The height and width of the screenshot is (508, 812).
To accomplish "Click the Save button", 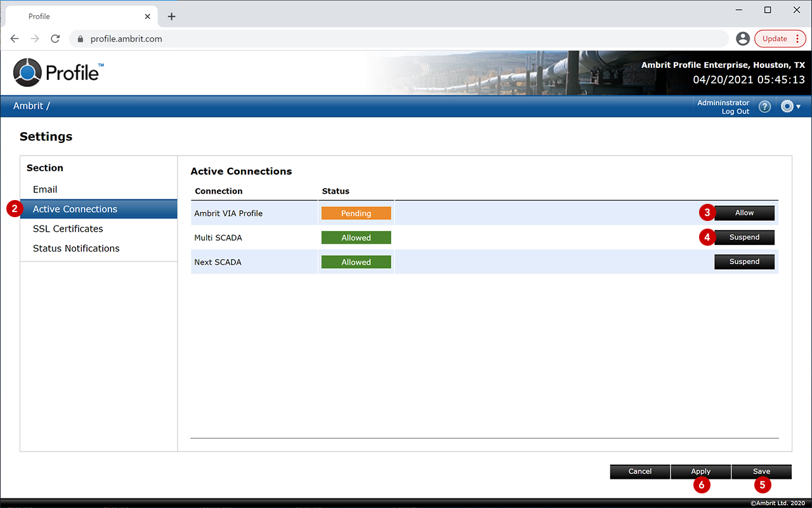I will [761, 471].
